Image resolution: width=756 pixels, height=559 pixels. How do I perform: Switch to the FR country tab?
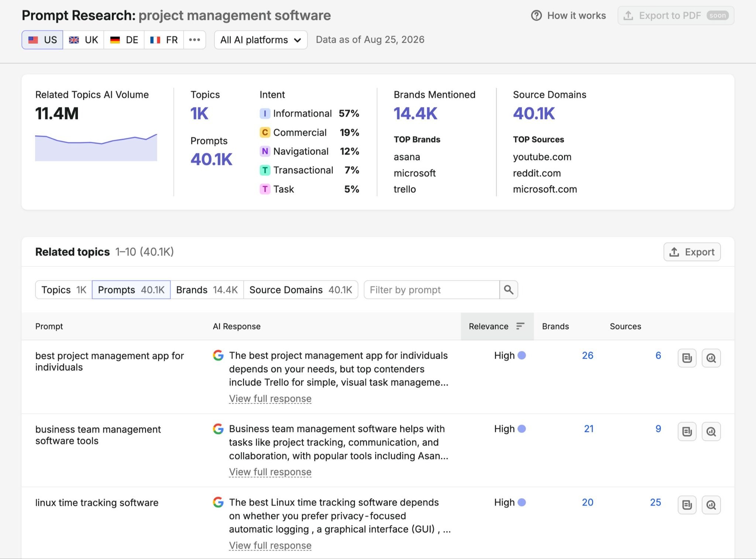pos(164,40)
